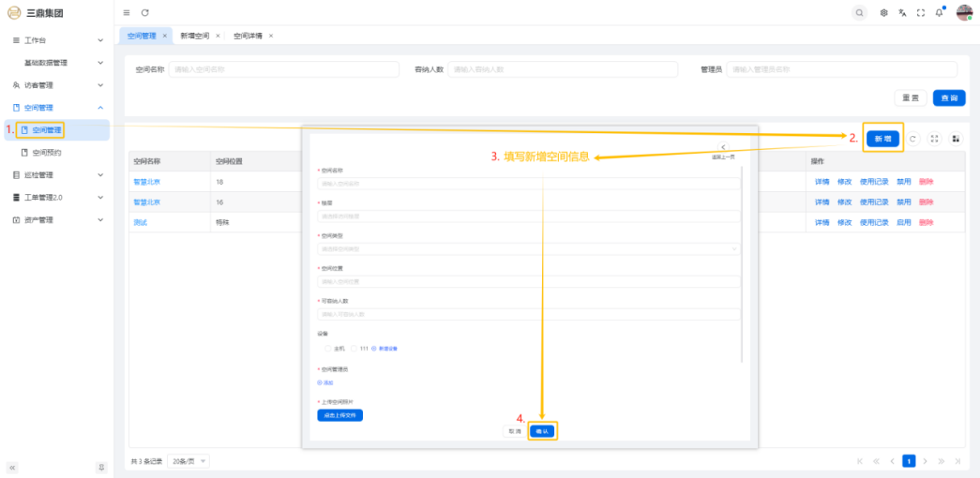Toggle fullscreen with the header expand icon

(920, 12)
